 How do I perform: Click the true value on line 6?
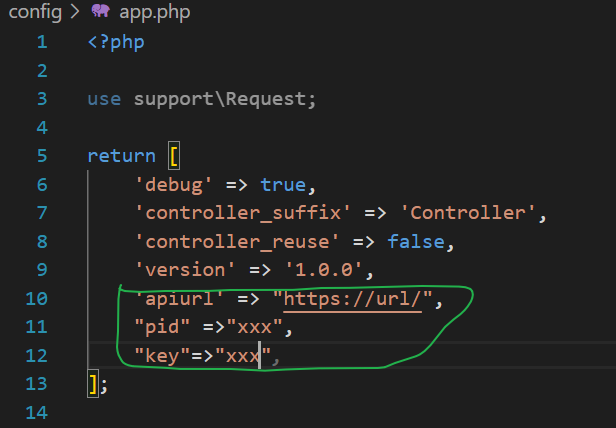click(283, 185)
